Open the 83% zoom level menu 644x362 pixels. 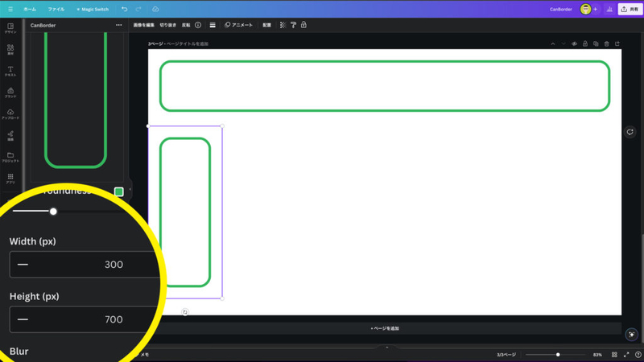click(x=597, y=355)
